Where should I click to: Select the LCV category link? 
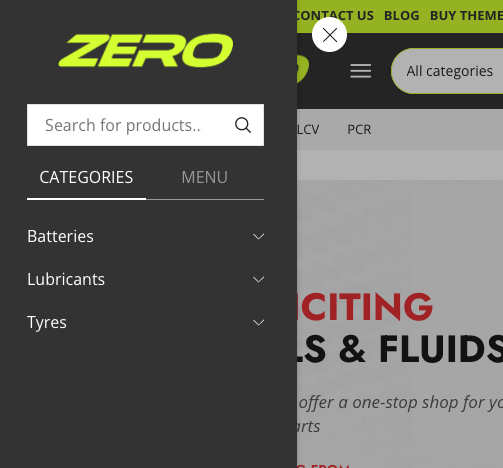308,129
